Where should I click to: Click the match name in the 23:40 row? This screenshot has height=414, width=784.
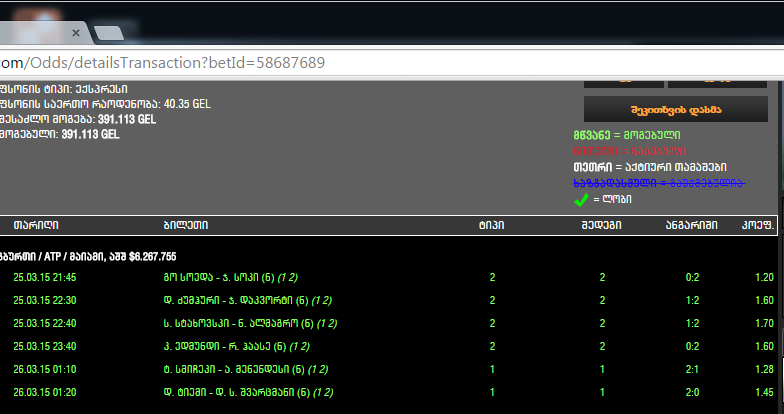[236, 346]
